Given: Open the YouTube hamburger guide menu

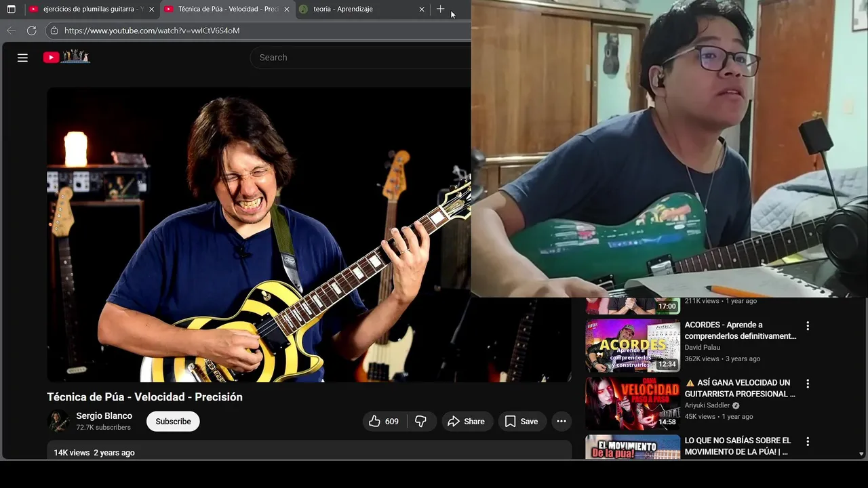Looking at the screenshot, I should (x=22, y=58).
